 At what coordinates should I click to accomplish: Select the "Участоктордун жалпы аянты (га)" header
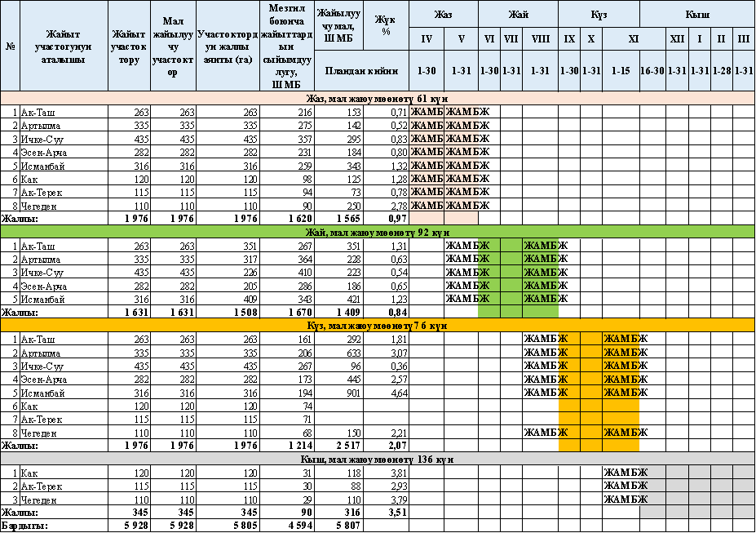[x=228, y=47]
